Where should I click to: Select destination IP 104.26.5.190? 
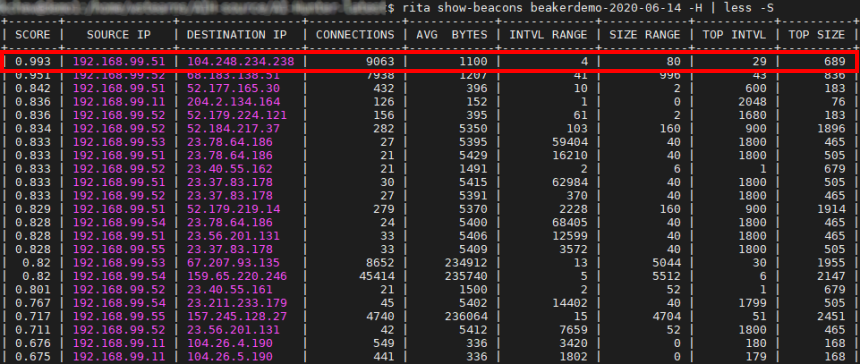click(x=230, y=357)
